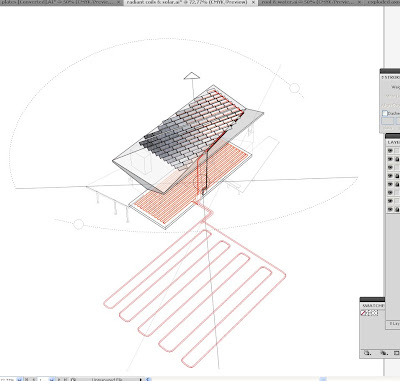Image resolution: width=400 pixels, height=381 pixels.
Task: Select the None swatch in Swatches panel
Action: click(x=364, y=313)
